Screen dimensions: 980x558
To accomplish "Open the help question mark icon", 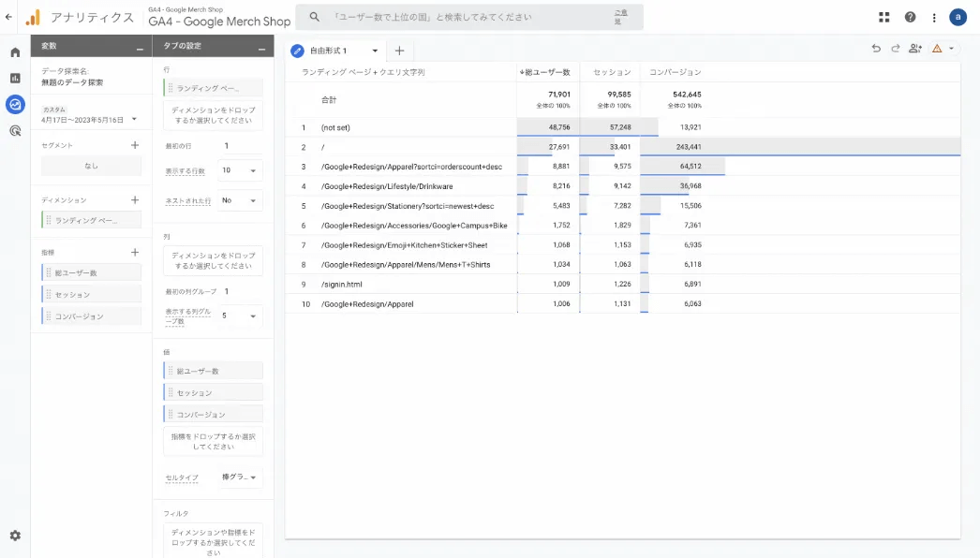I will tap(910, 18).
